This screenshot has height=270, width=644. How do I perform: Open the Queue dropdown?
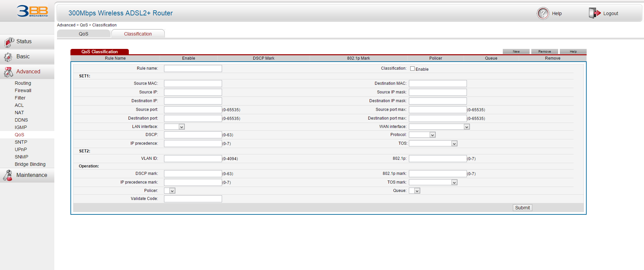[415, 191]
